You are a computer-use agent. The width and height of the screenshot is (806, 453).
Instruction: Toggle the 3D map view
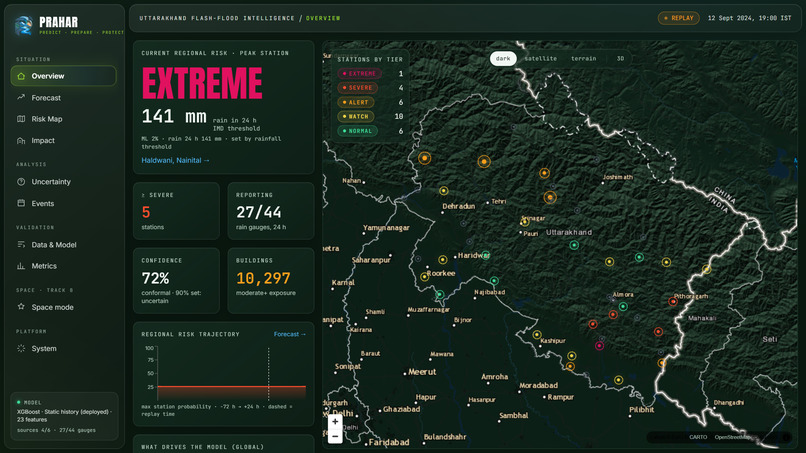(x=620, y=59)
